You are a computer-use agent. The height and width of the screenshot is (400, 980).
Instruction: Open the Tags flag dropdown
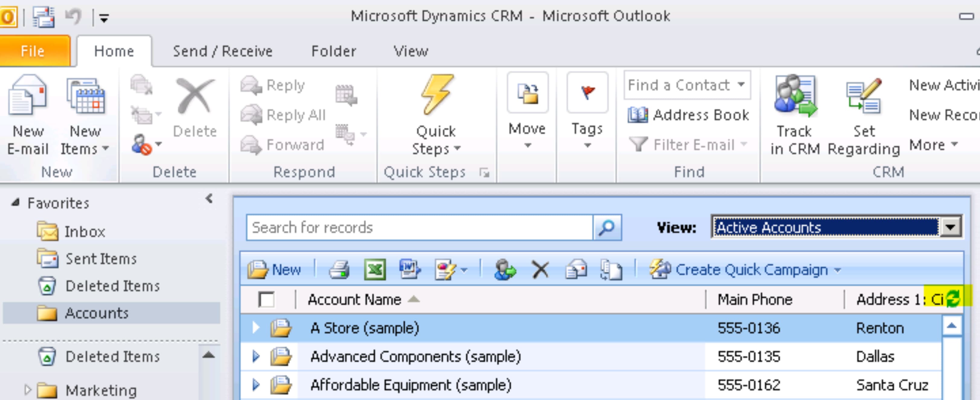point(587,111)
